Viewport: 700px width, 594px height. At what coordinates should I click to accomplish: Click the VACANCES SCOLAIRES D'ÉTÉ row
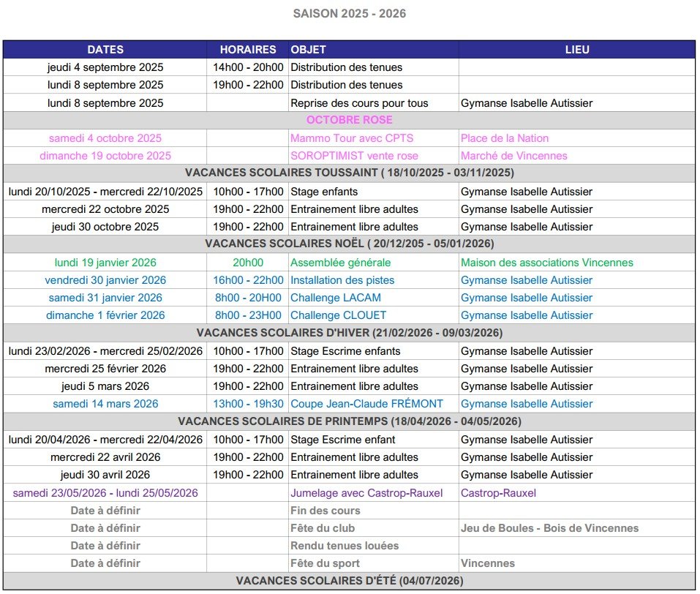click(350, 581)
